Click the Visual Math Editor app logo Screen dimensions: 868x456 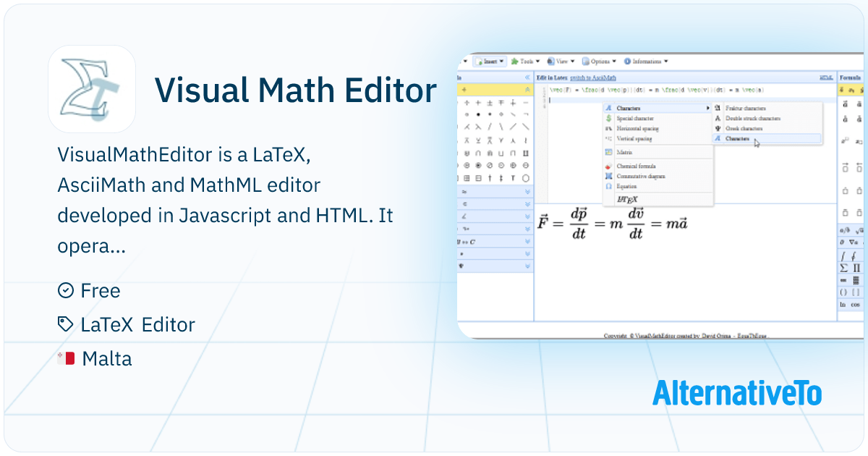point(92,89)
